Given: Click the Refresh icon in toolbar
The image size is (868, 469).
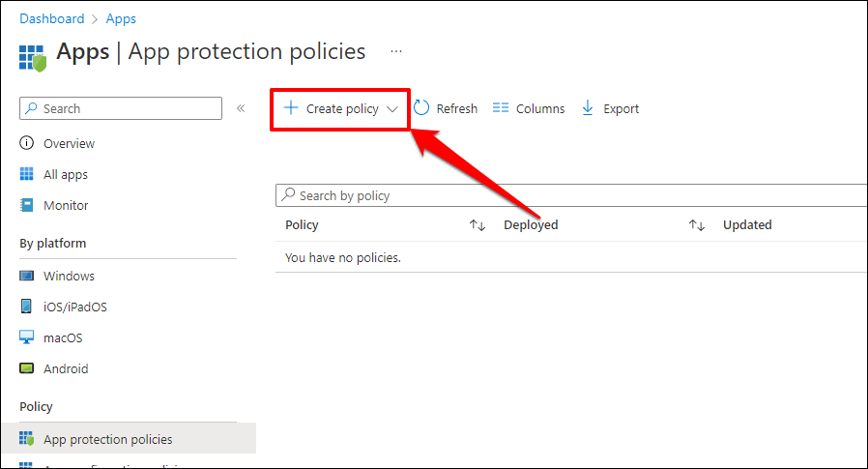Looking at the screenshot, I should (422, 108).
